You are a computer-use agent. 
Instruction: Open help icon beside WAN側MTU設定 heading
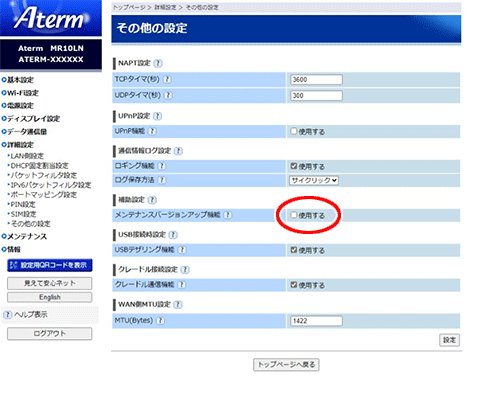tap(178, 304)
